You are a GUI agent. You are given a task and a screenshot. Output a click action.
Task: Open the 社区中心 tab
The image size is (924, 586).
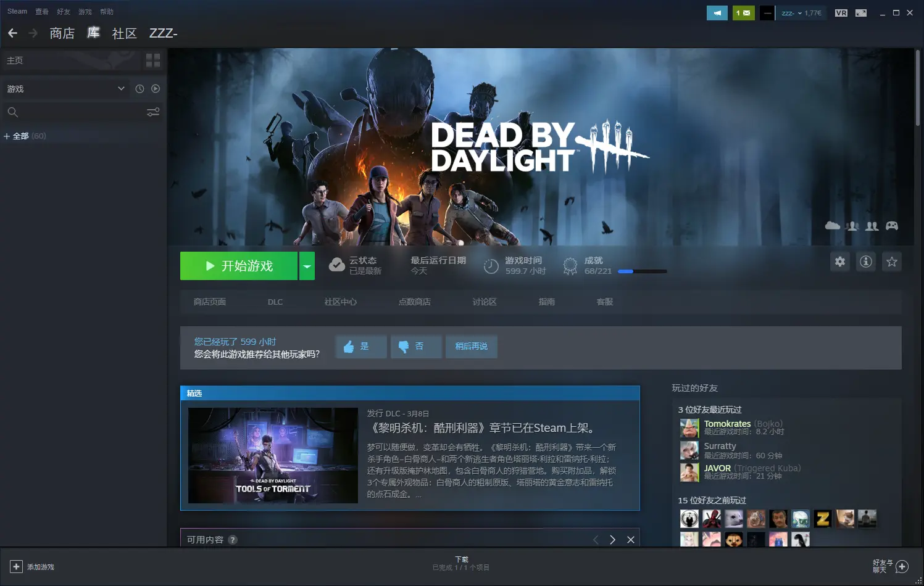(x=341, y=302)
